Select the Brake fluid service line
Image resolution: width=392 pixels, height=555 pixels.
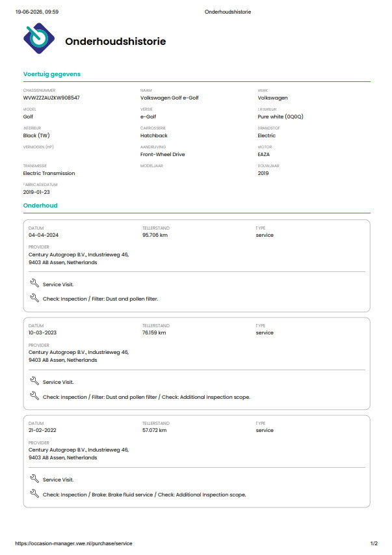point(144,495)
